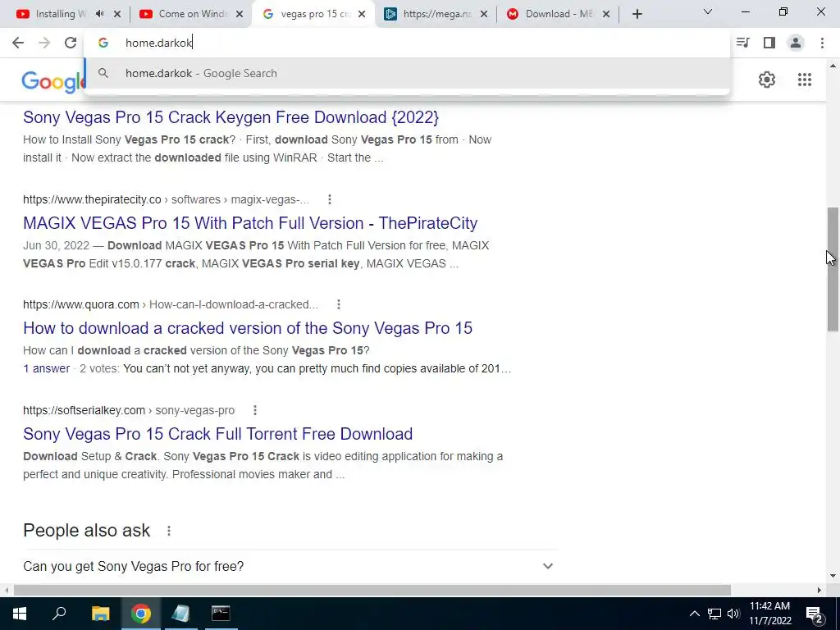Open the notepad-like app on taskbar
840x630 pixels.
(180, 614)
